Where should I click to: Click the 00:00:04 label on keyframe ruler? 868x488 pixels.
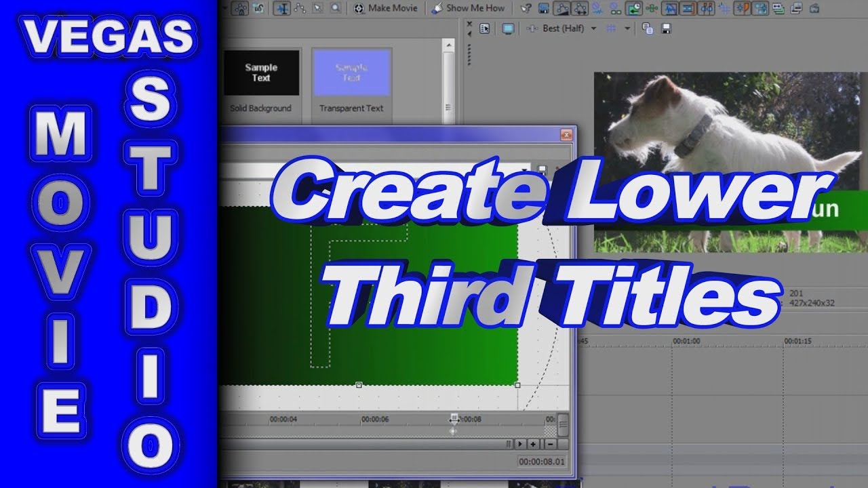(283, 419)
